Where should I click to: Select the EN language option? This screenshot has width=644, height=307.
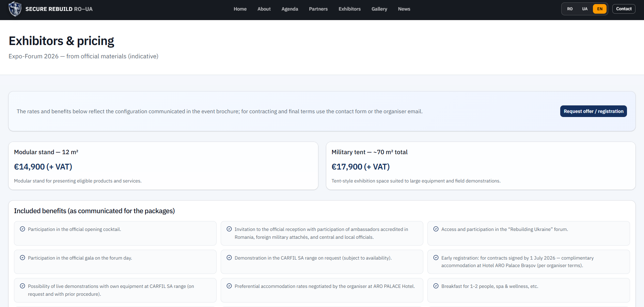600,9
